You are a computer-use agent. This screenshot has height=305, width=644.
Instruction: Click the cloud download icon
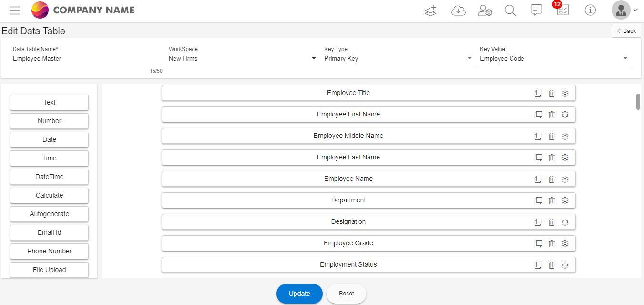[x=458, y=10]
